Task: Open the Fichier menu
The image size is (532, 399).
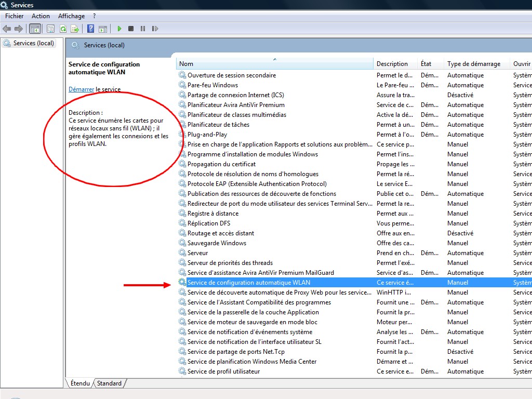Action: [x=15, y=16]
